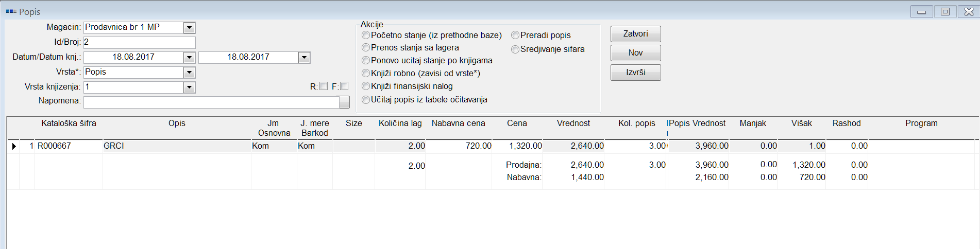Viewport: 980px width, 249px height.
Task: Click the Popis window title icon
Action: coord(11,11)
